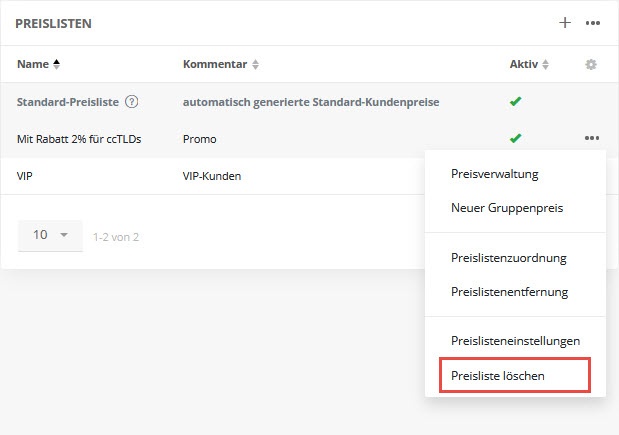This screenshot has width=619, height=435.
Task: Sort table by Kommentar column
Action: pos(221,64)
